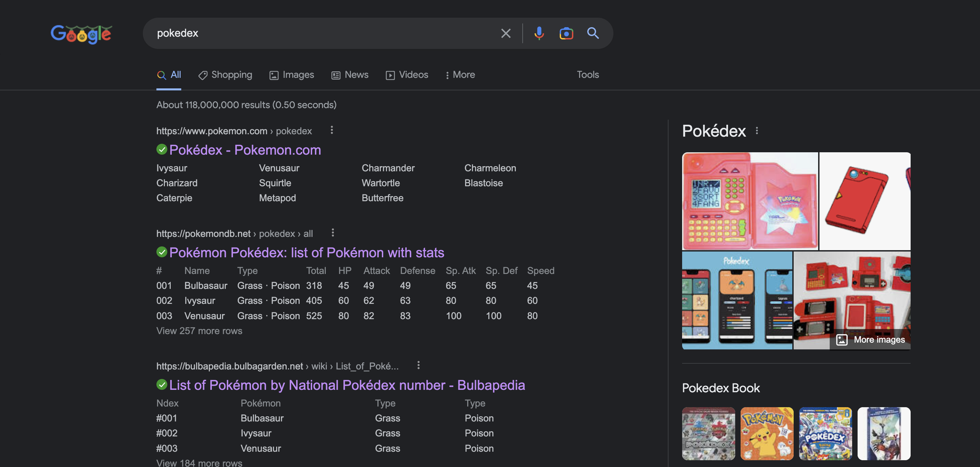The height and width of the screenshot is (467, 980).
Task: Expand View 184 more rows
Action: (199, 463)
